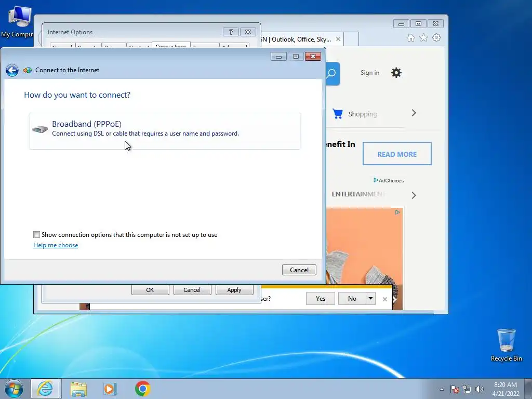532x399 pixels.
Task: Open the Windows Start menu
Action: pyautogui.click(x=14, y=389)
